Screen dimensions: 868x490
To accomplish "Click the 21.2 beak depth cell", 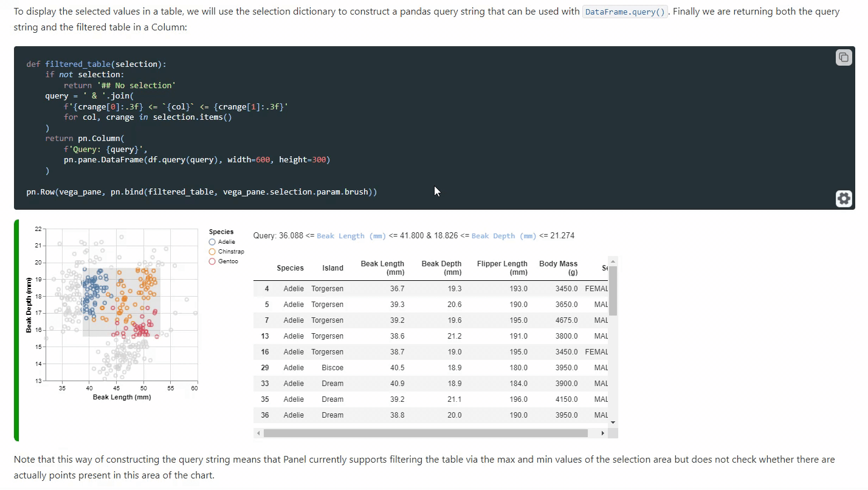I will 454,336.
